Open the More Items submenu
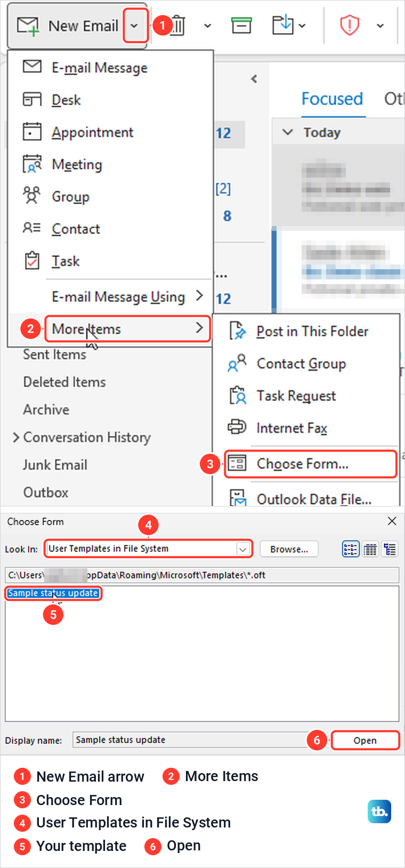Viewport: 405px width, 868px height. tap(128, 328)
